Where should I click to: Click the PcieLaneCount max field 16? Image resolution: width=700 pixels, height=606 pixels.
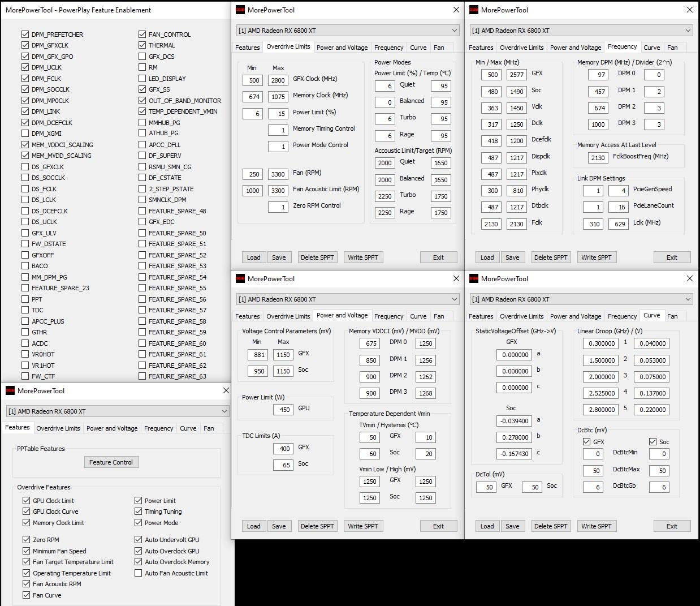[618, 207]
